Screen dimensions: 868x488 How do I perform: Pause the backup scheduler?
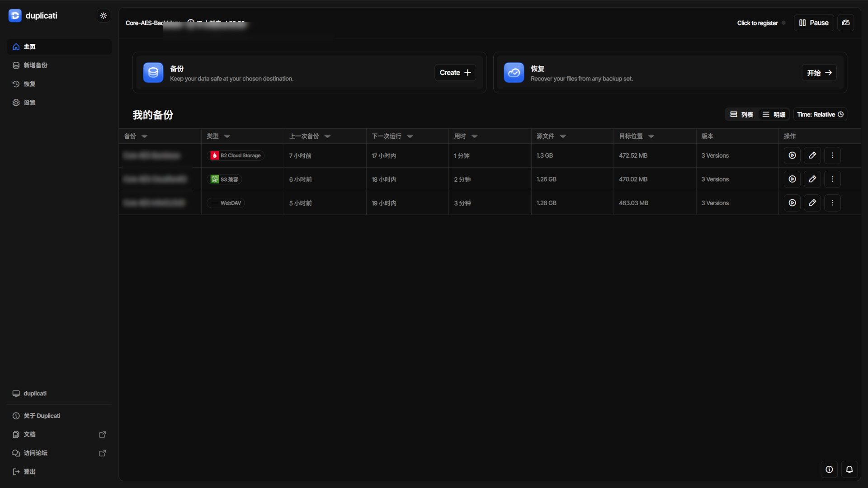coord(814,23)
